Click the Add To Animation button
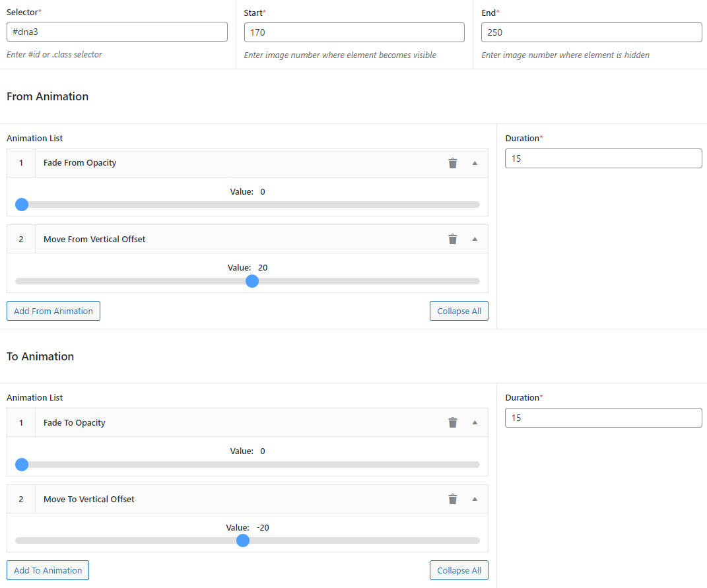Image resolution: width=707 pixels, height=588 pixels. click(48, 570)
